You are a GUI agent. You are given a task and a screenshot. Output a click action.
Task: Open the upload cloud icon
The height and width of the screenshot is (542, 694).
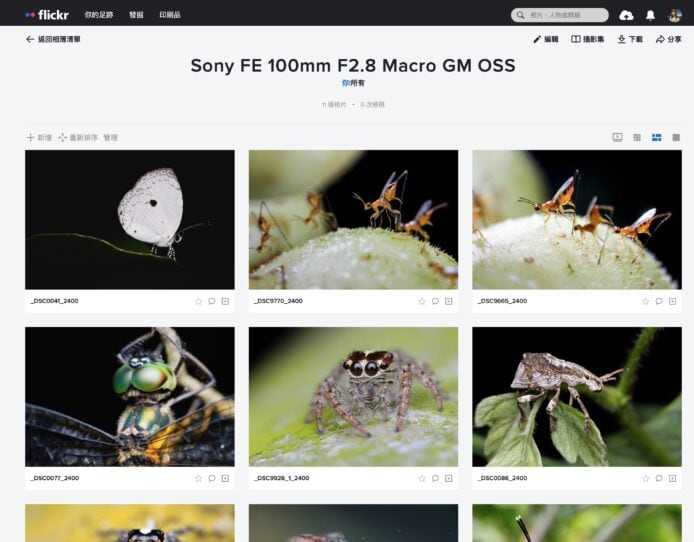(626, 15)
